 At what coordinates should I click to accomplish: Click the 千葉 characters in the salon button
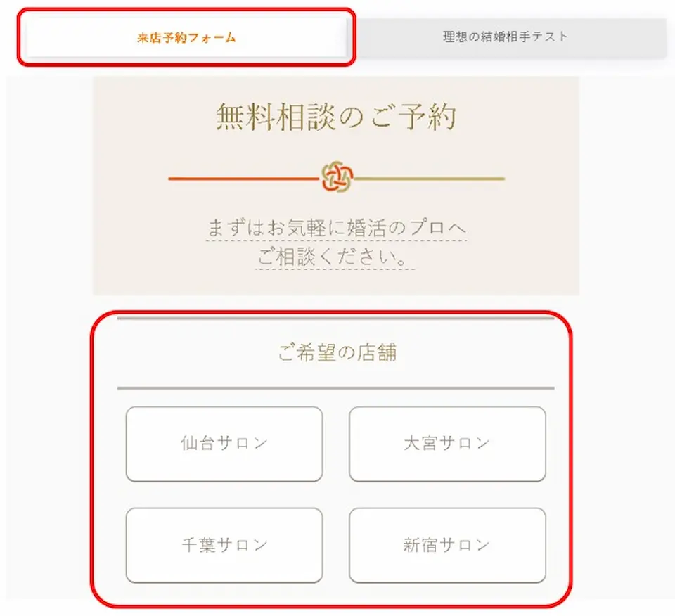point(198,545)
